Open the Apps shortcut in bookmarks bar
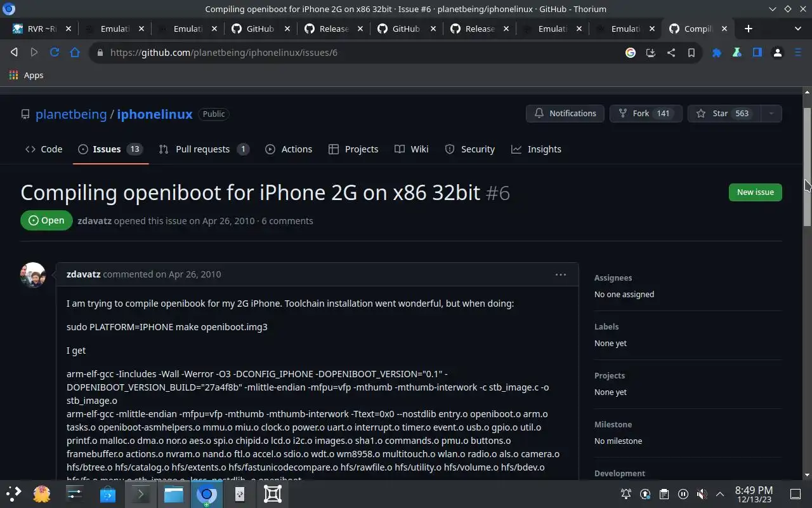This screenshot has width=812, height=508. (27, 75)
